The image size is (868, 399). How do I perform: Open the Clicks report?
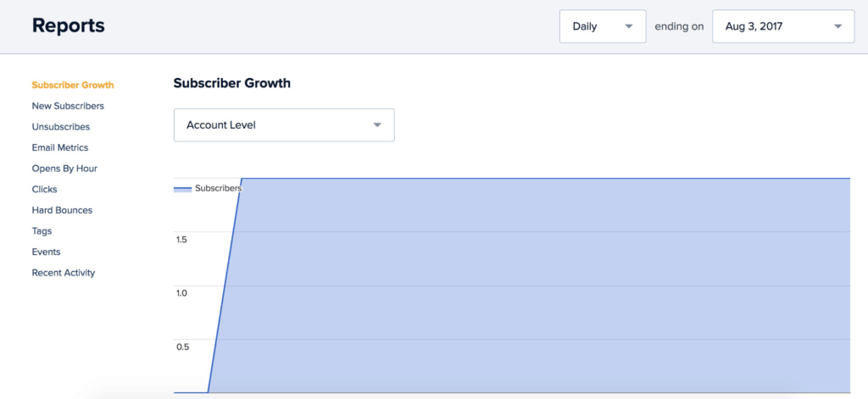[x=45, y=189]
